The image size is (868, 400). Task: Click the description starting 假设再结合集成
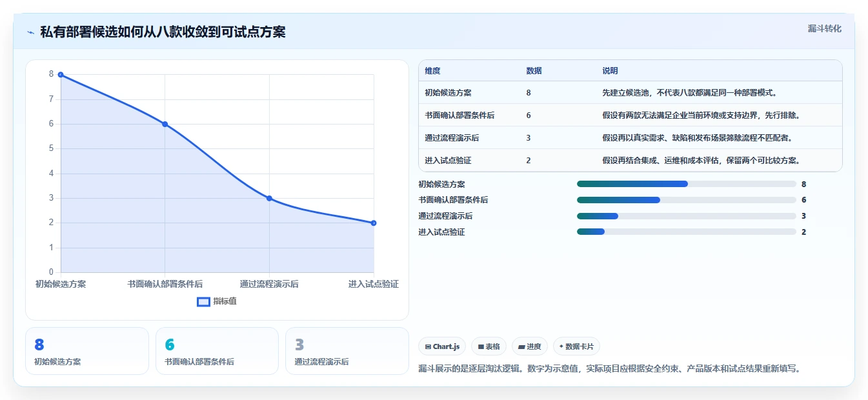click(701, 161)
